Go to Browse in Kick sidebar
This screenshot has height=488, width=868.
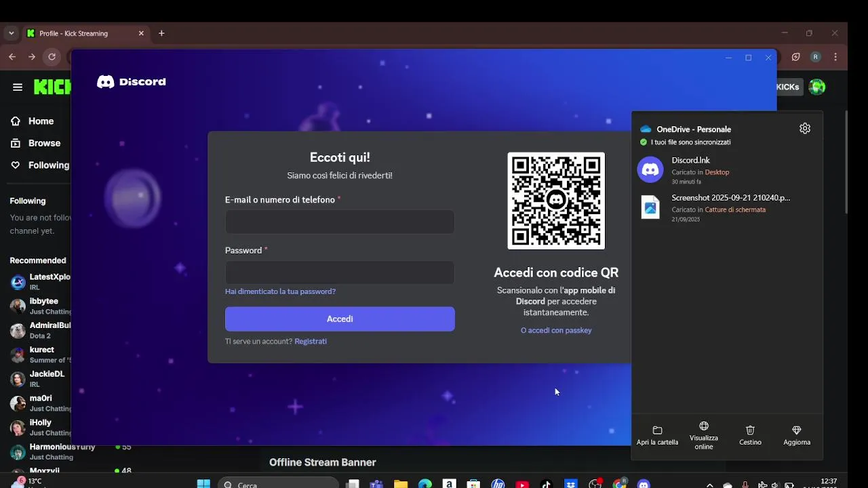44,143
